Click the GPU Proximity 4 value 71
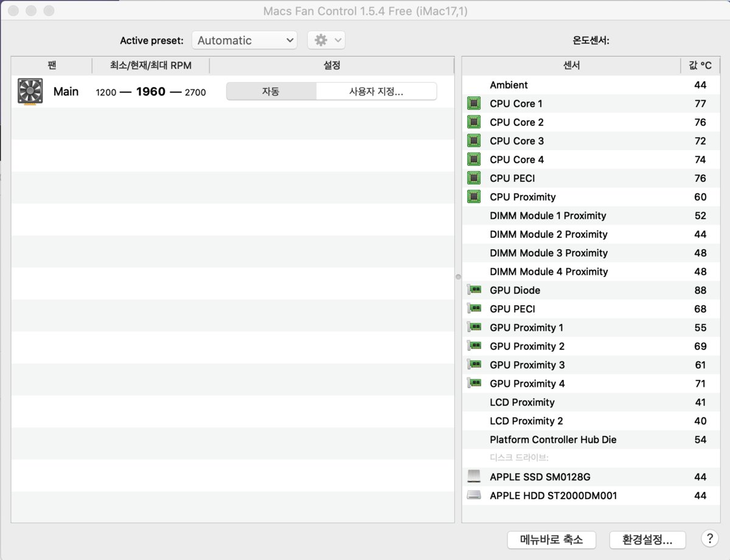Viewport: 730px width, 560px height. tap(700, 384)
